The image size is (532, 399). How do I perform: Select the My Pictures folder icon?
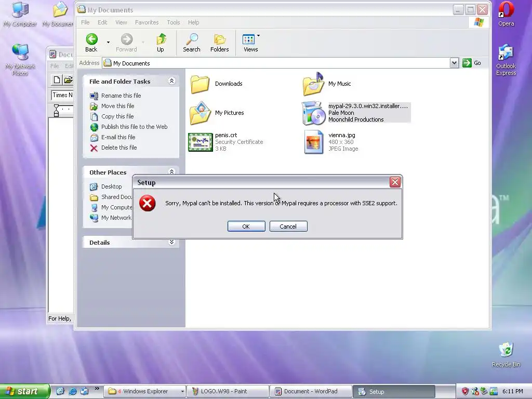(200, 113)
